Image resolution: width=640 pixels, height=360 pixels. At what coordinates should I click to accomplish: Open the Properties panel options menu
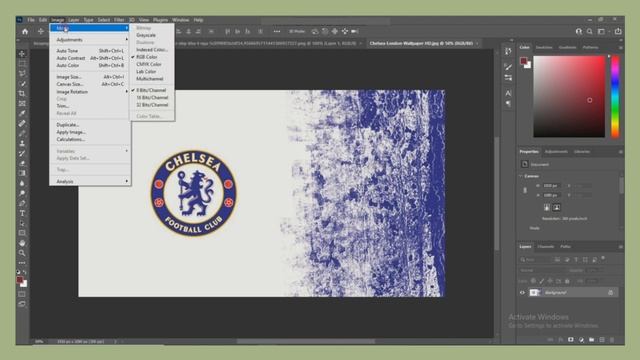pyautogui.click(x=620, y=151)
